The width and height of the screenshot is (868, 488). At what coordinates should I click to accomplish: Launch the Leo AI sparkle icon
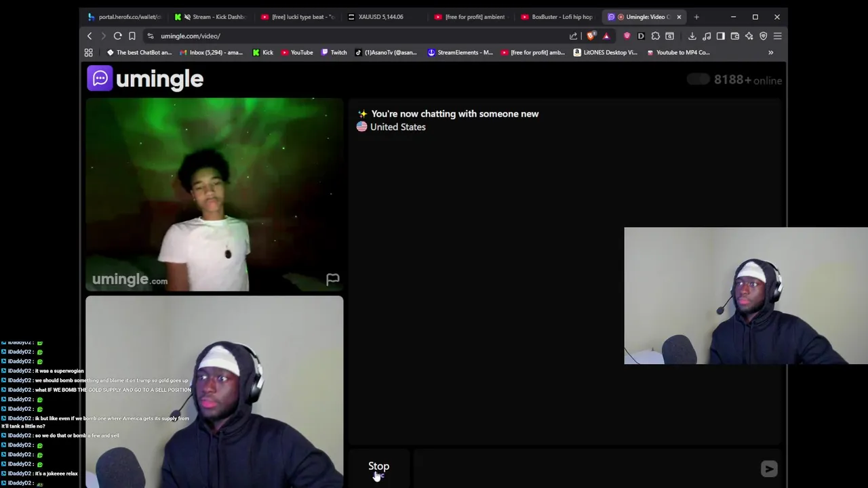pos(749,36)
